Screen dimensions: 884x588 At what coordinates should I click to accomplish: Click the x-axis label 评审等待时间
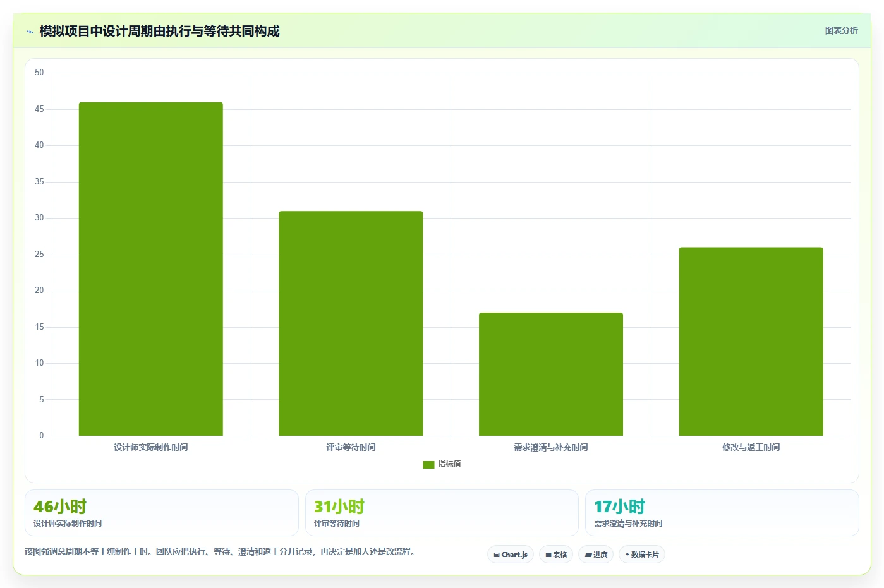point(351,447)
